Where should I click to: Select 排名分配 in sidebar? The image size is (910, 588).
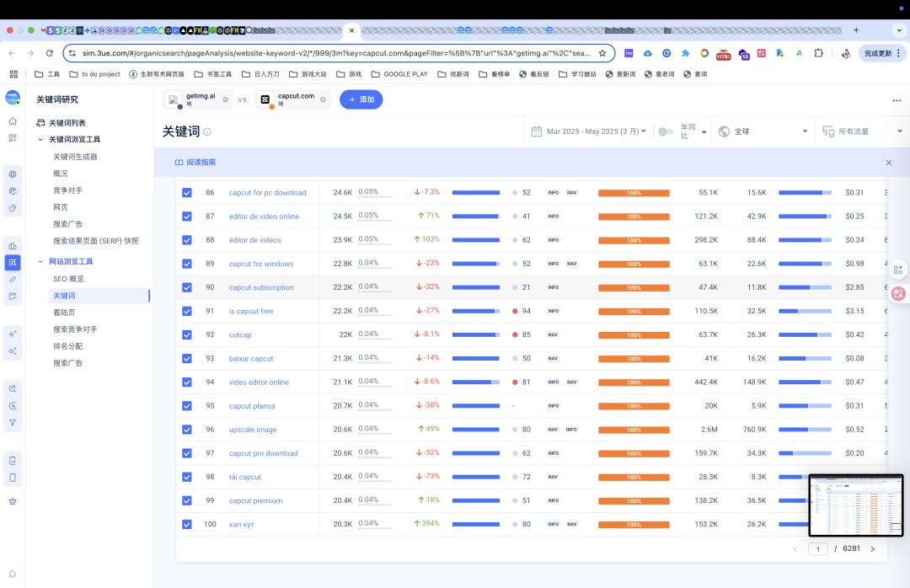click(67, 346)
